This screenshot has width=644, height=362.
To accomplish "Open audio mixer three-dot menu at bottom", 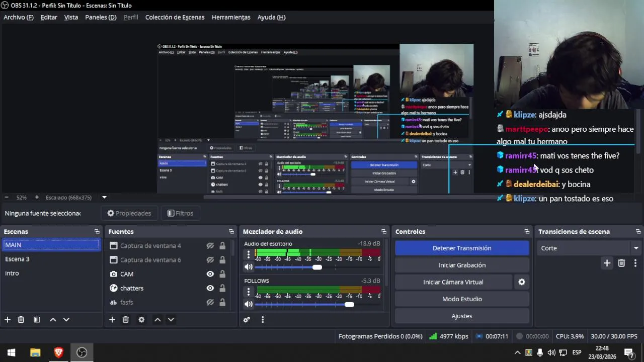I will 263,320.
